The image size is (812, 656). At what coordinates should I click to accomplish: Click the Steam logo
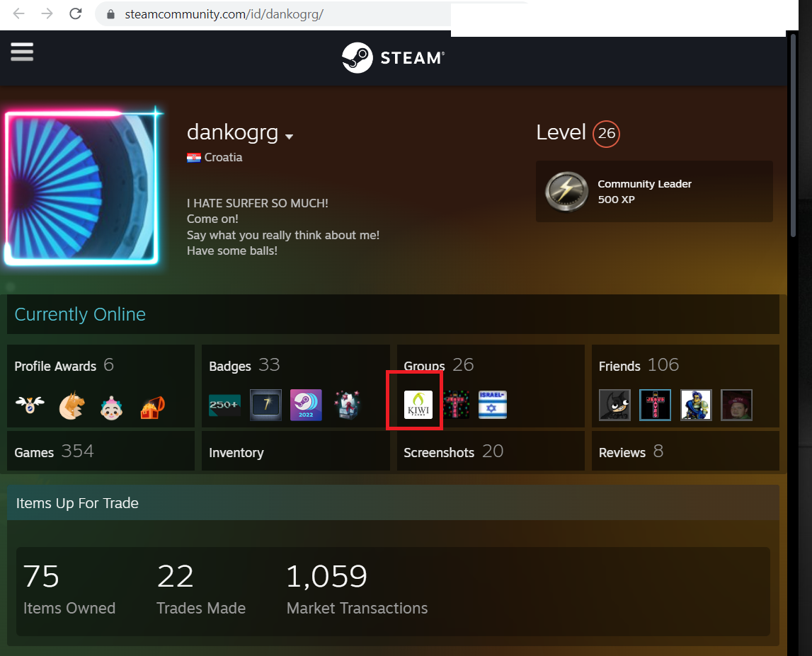(393, 57)
